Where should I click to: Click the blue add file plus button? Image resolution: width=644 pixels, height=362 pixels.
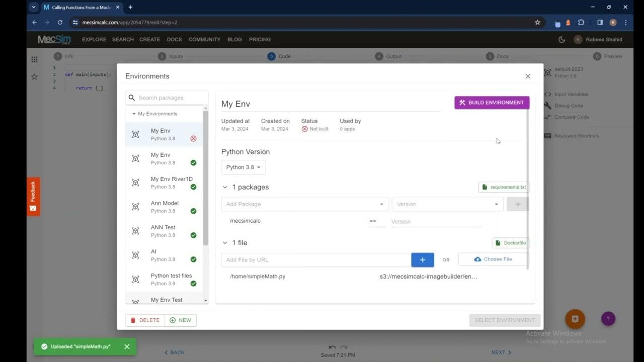coord(423,260)
